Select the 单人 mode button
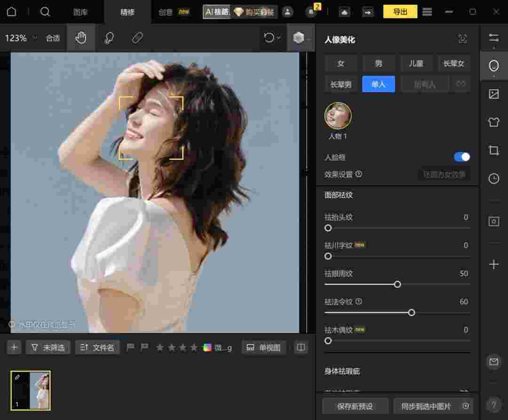The image size is (508, 420). pos(378,84)
